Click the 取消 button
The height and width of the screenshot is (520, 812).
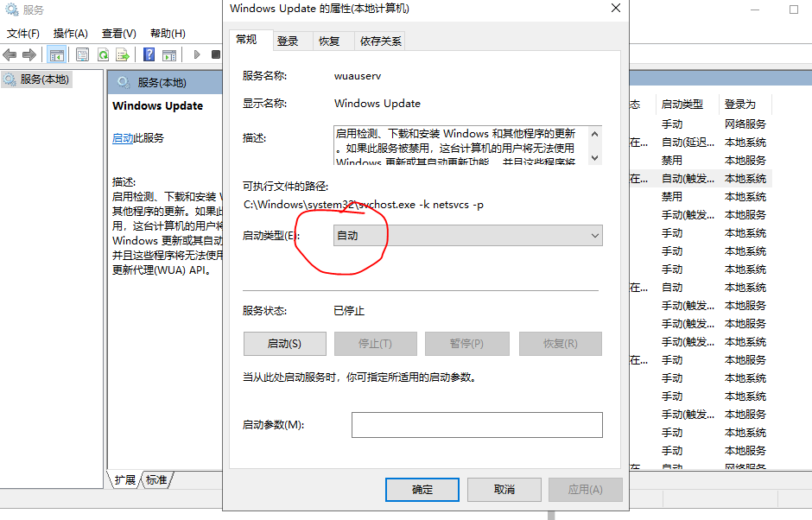(504, 490)
